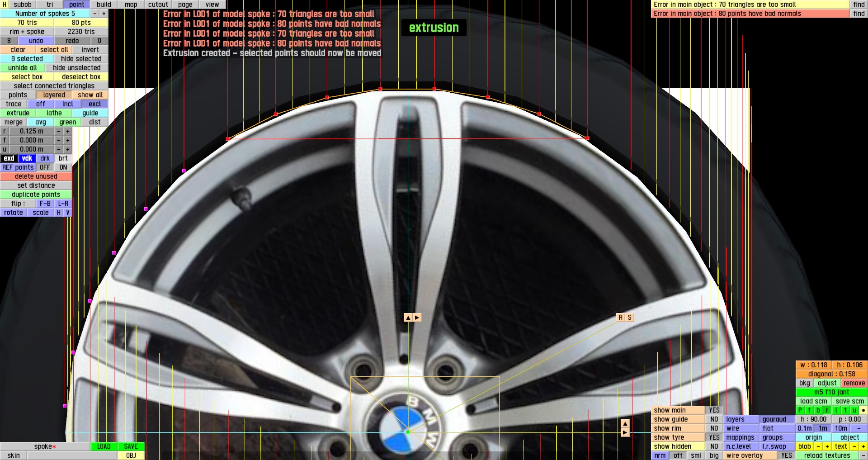Click duplicate points
The height and width of the screenshot is (460, 868).
[36, 194]
